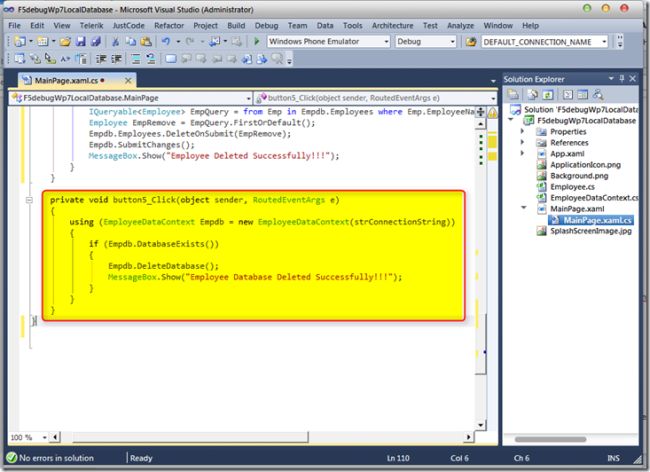Open the Edit menu
Viewport: 650px width, 472px height.
[37, 26]
